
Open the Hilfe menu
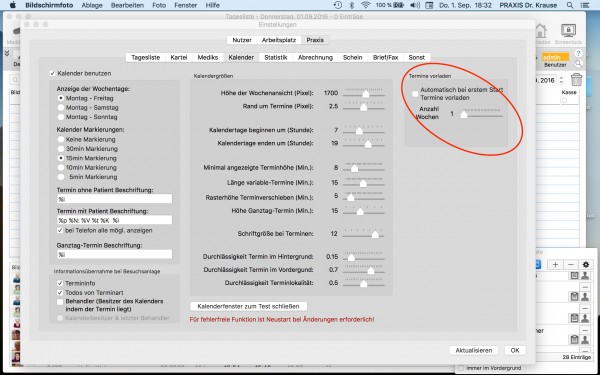213,5
